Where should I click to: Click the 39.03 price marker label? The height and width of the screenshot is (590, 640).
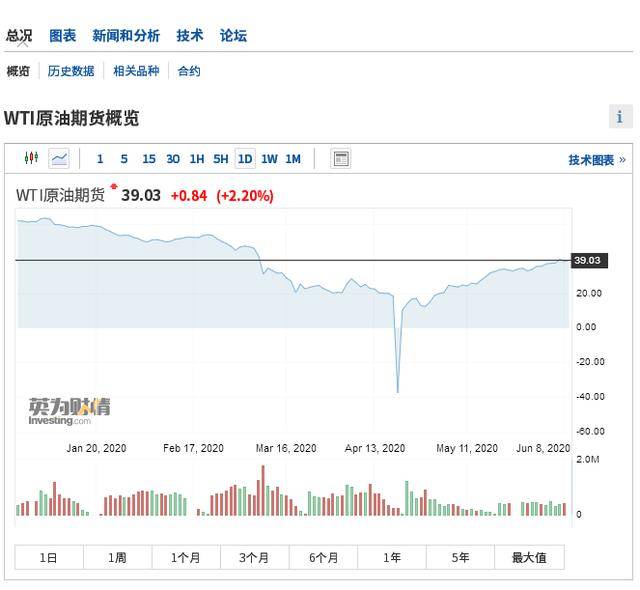coord(589,260)
